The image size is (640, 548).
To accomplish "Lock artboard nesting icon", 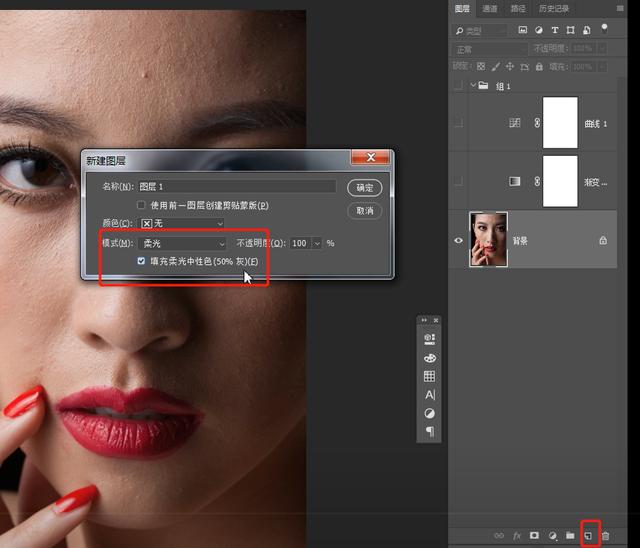I will [x=524, y=66].
